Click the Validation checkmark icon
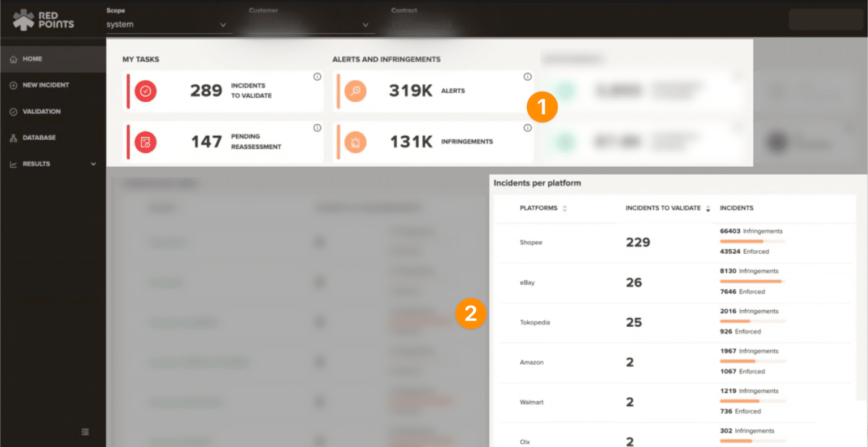Screen dimensions: 868x447 tap(12, 111)
